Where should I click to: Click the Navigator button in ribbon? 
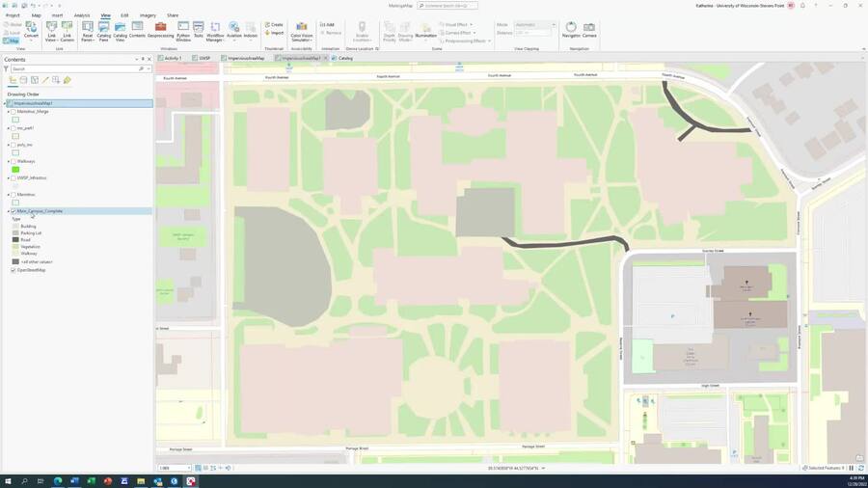(571, 30)
